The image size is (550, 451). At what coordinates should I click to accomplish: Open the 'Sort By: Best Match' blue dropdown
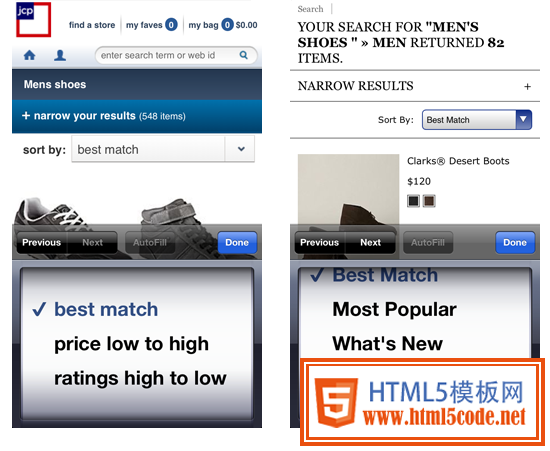coord(477,120)
